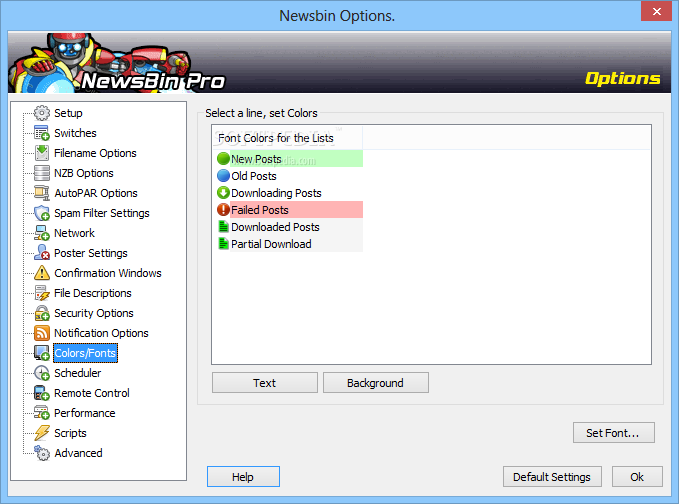Confirm with the Ok button

tap(637, 477)
